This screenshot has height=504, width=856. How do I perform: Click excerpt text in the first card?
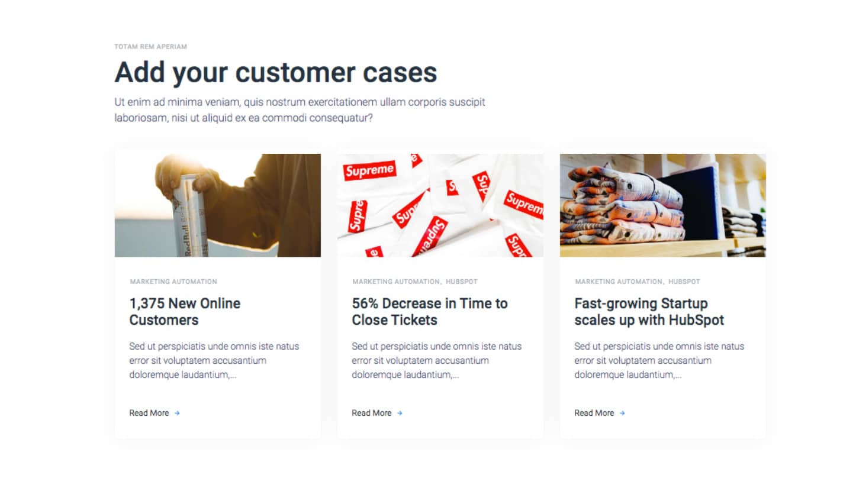pos(214,360)
